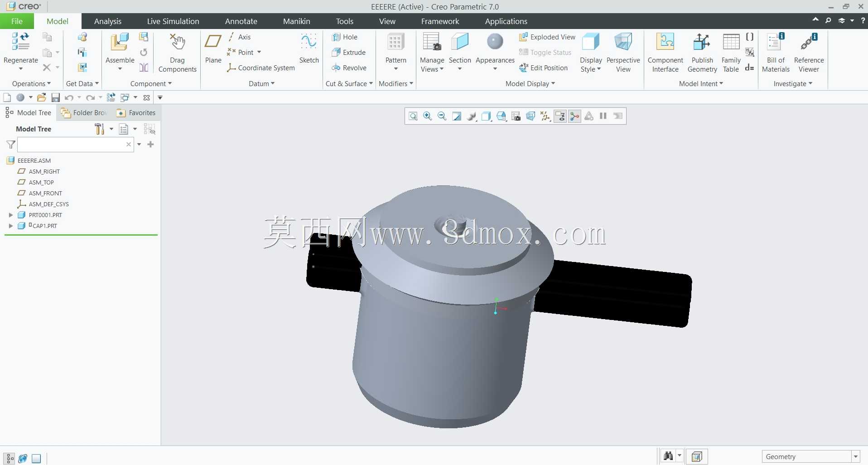
Task: Click the Zoom Out magnifier icon
Action: (x=442, y=116)
